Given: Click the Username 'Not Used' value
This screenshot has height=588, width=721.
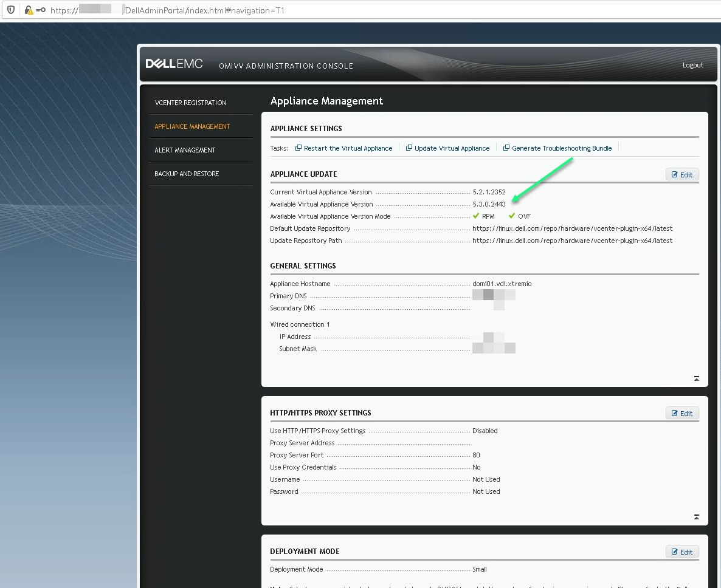Looking at the screenshot, I should point(486,479).
